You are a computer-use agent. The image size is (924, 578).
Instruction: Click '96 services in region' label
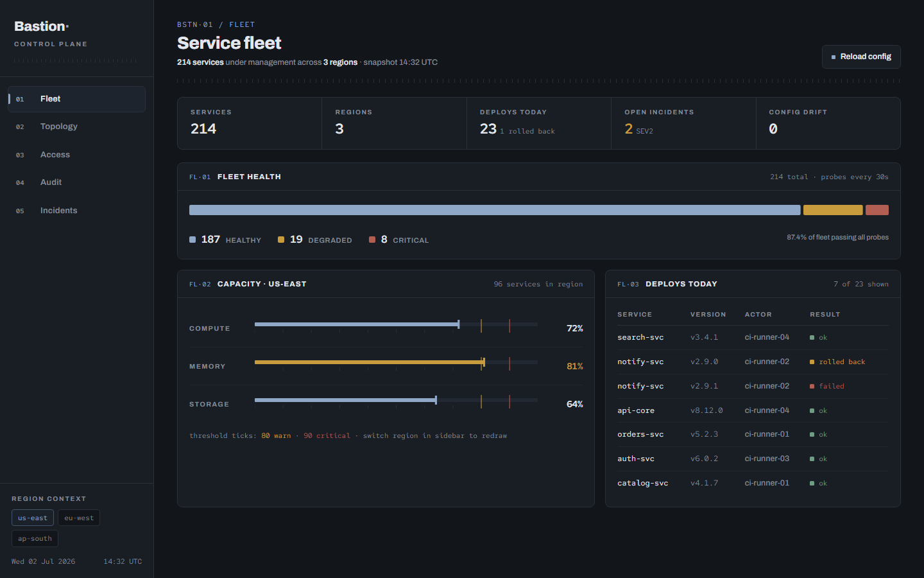tap(538, 284)
